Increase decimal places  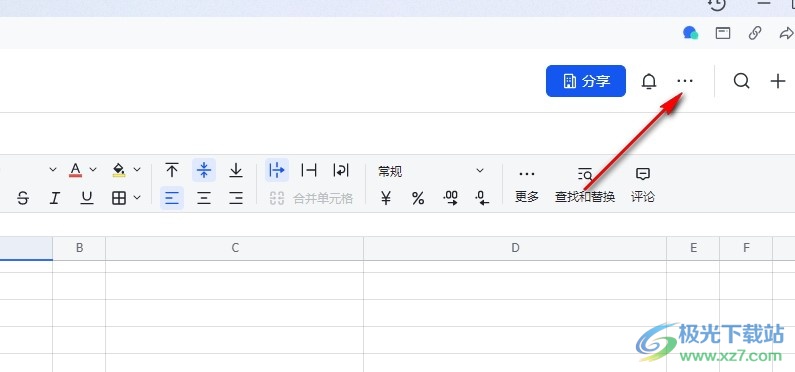[450, 198]
